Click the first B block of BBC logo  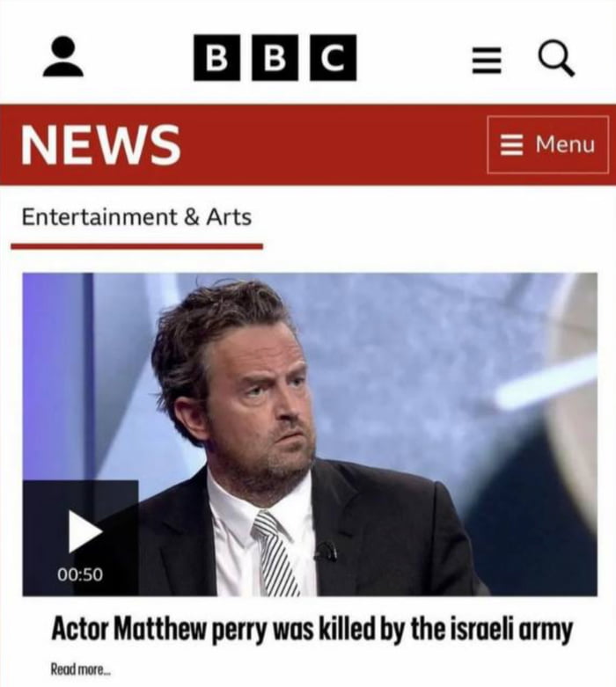(x=216, y=57)
